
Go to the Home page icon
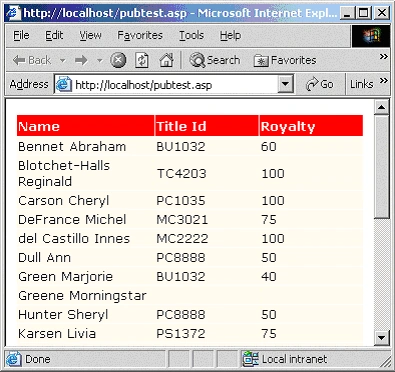click(x=166, y=60)
